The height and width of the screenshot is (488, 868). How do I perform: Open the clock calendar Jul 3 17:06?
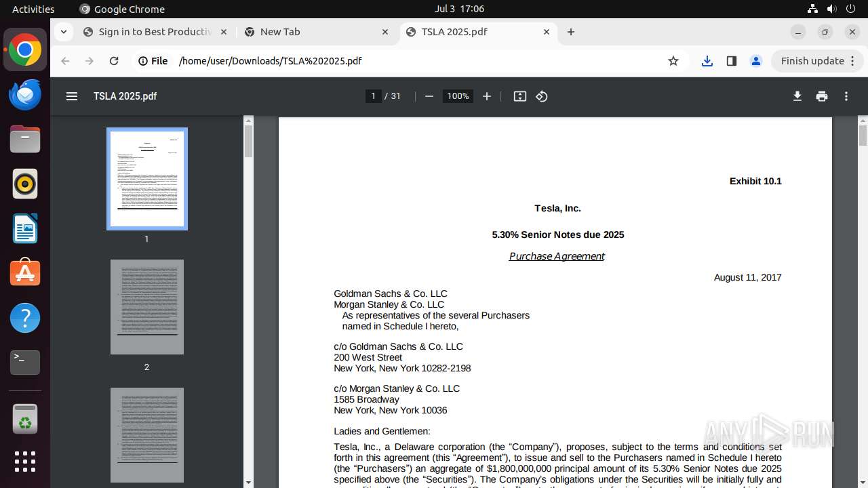[459, 9]
